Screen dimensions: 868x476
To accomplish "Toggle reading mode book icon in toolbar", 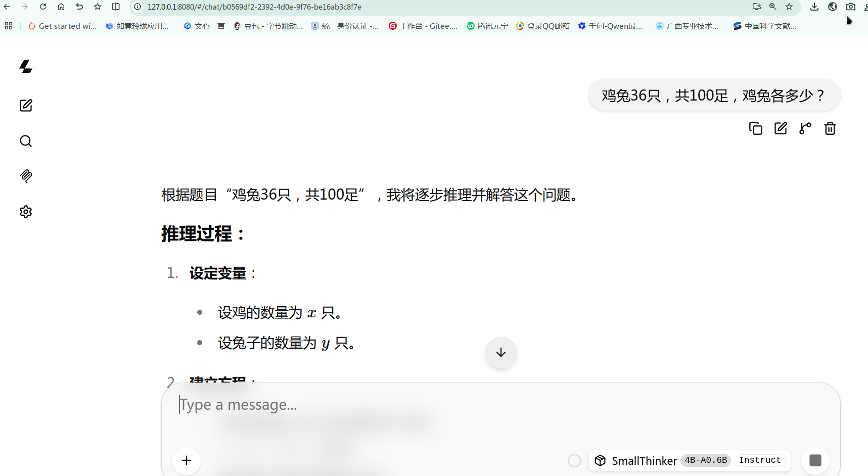I will click(x=116, y=7).
